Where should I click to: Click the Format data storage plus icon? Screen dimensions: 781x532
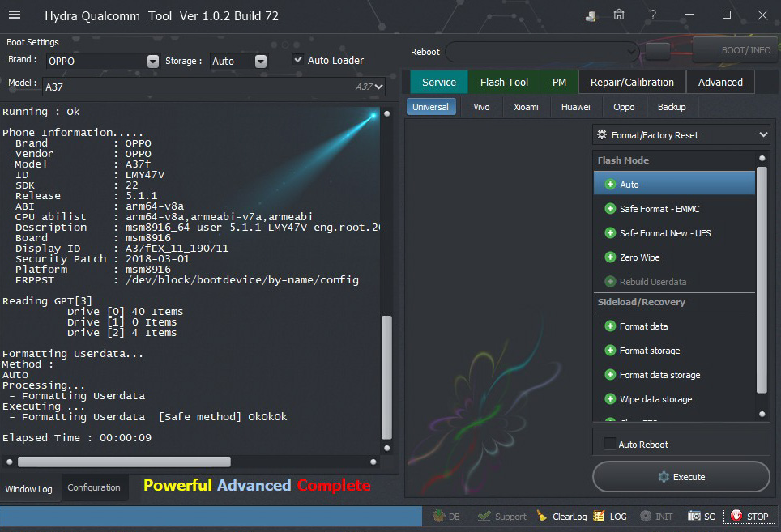click(x=610, y=375)
